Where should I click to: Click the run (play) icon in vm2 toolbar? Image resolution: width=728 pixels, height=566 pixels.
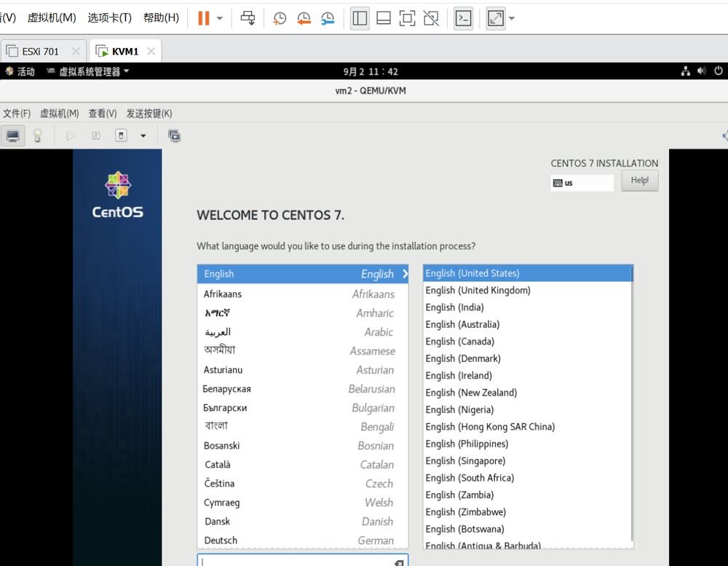71,135
